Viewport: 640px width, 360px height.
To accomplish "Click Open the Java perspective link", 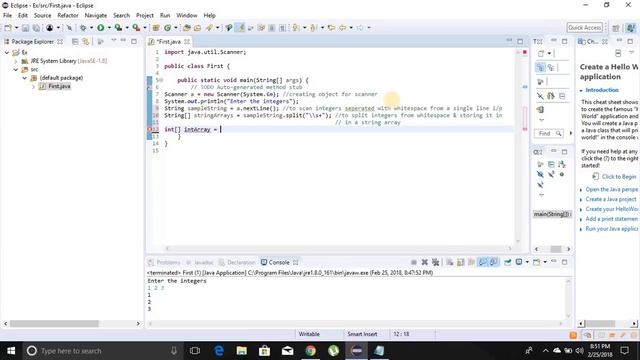I will point(611,189).
